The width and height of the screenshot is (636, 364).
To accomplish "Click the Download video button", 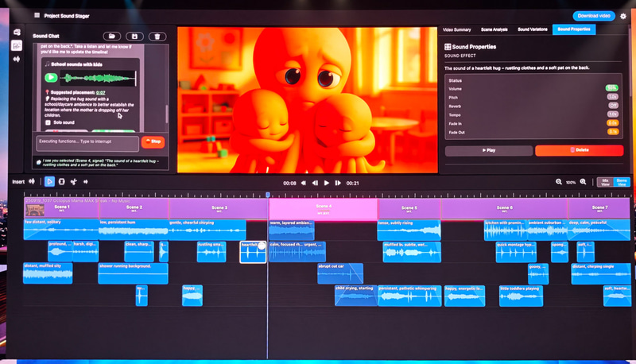I will pos(594,16).
